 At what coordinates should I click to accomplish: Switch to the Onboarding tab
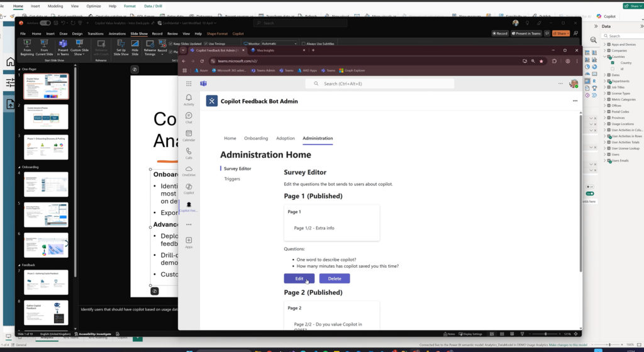tap(256, 138)
